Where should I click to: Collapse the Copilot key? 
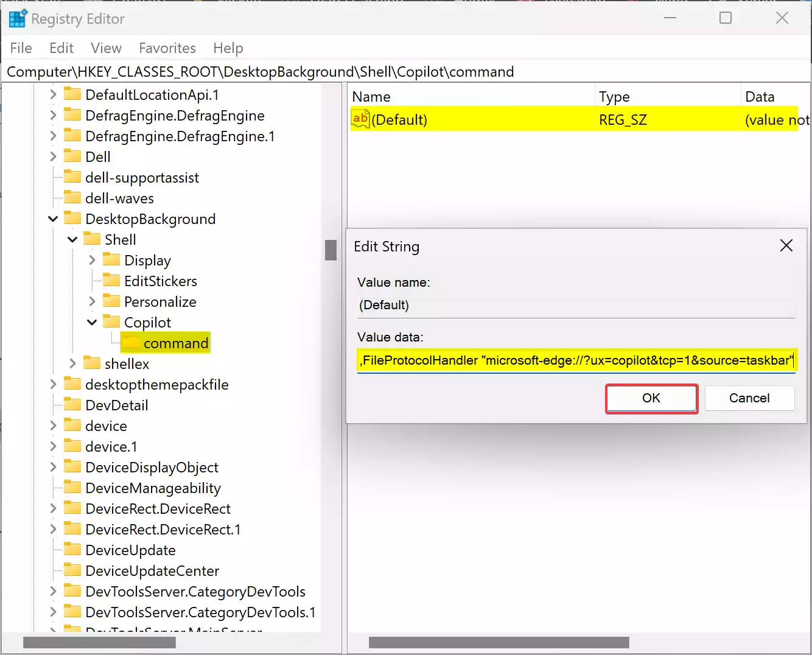(92, 322)
